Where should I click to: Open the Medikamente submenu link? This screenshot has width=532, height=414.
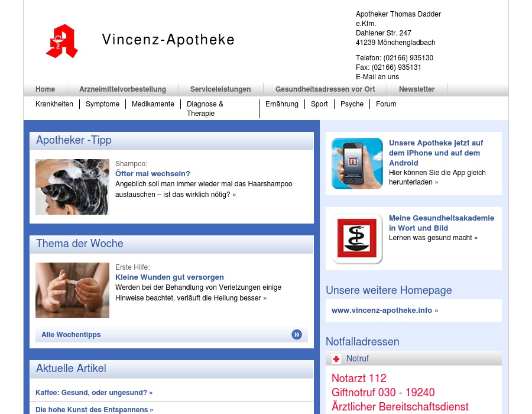click(x=153, y=104)
